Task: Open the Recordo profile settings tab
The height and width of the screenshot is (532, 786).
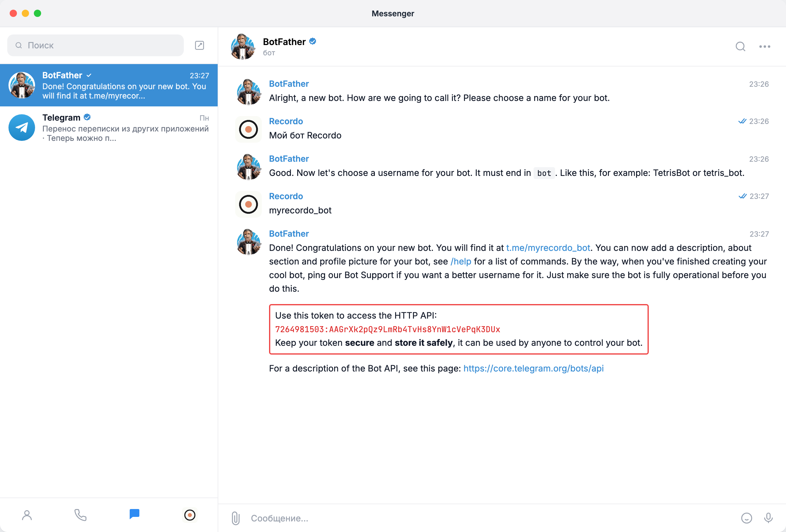Action: (x=190, y=515)
